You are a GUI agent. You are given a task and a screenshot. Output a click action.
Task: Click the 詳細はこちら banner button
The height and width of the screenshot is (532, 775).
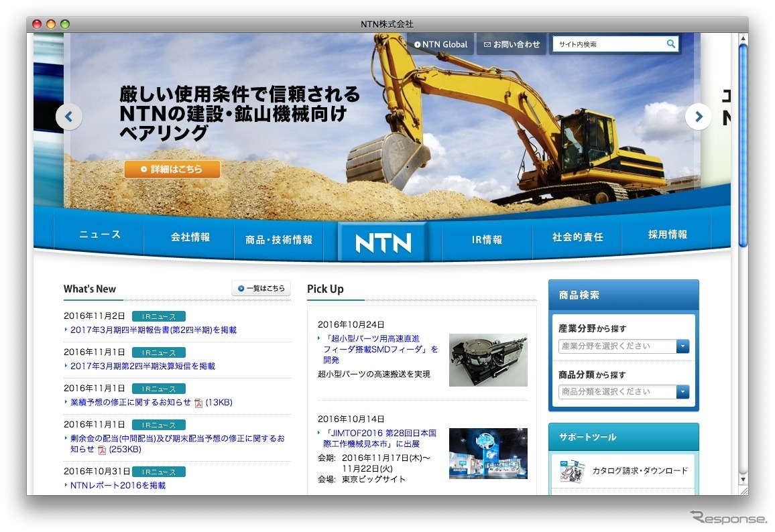coord(172,169)
